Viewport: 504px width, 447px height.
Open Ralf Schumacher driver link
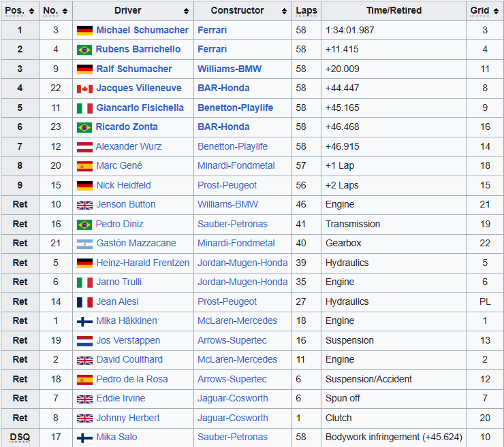tap(134, 69)
